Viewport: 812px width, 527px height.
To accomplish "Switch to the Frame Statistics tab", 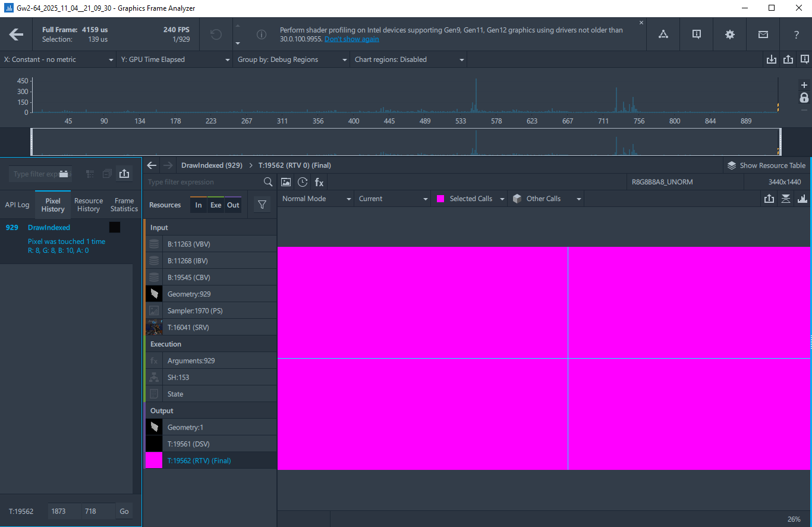I will (x=124, y=205).
